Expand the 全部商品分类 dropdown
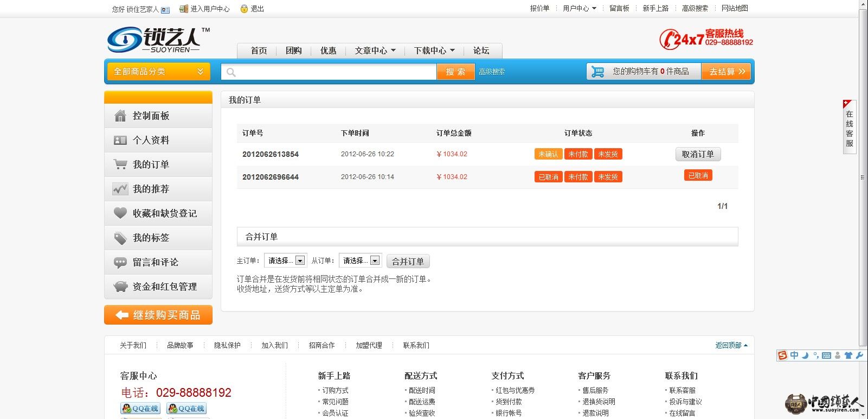The height and width of the screenshot is (419, 868). click(x=159, y=72)
